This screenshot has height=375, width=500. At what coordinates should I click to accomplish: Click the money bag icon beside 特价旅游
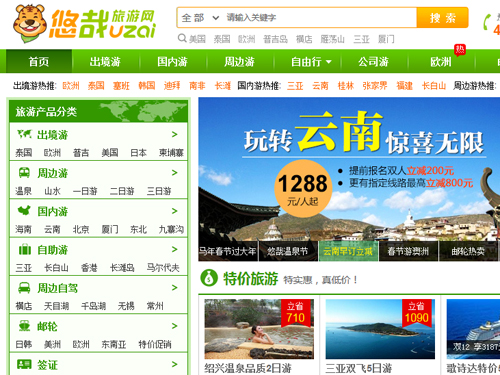209,278
